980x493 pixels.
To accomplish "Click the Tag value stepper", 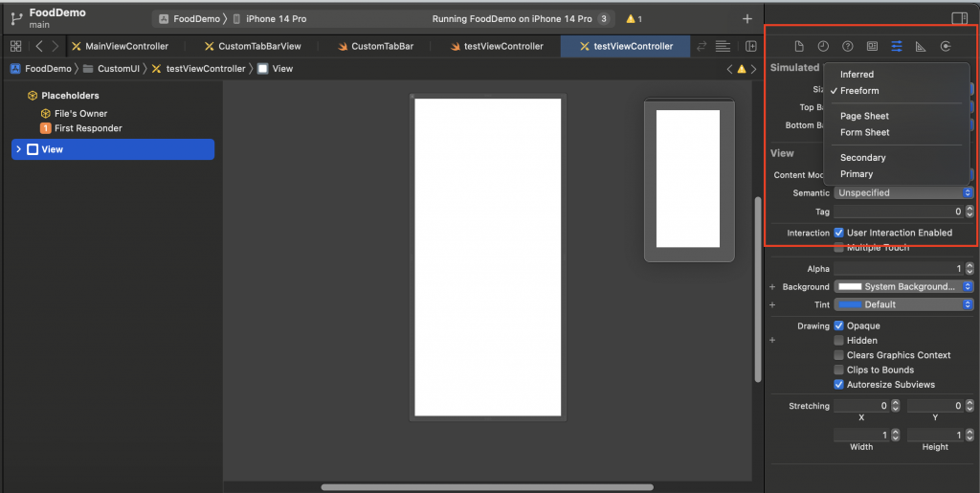I will [x=969, y=212].
